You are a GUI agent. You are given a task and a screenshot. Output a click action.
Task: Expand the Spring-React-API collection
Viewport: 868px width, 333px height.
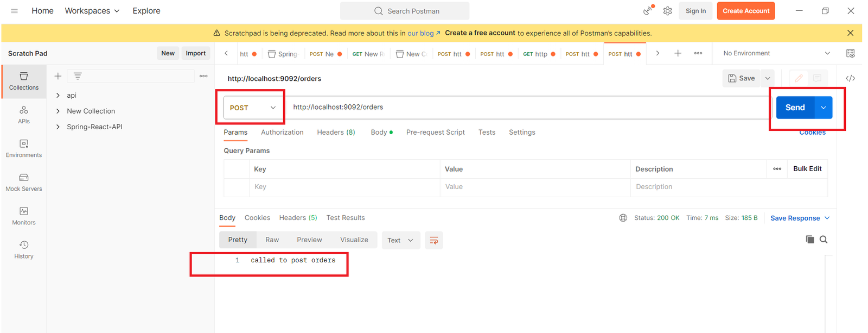[x=58, y=127]
